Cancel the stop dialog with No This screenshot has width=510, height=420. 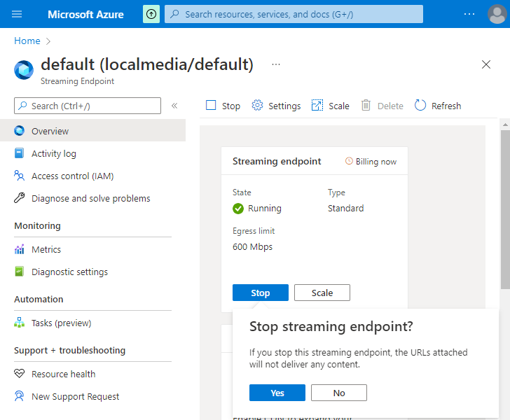[339, 393]
